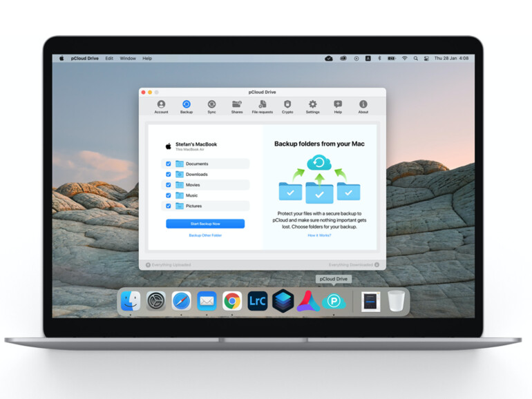
Task: Click the Everything Downloaded status
Action: (x=354, y=265)
